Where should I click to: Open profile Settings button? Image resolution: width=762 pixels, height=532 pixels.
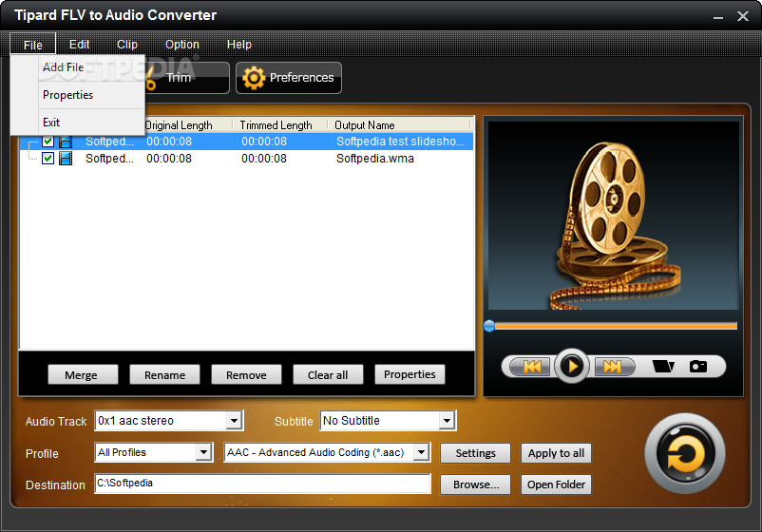pyautogui.click(x=475, y=453)
